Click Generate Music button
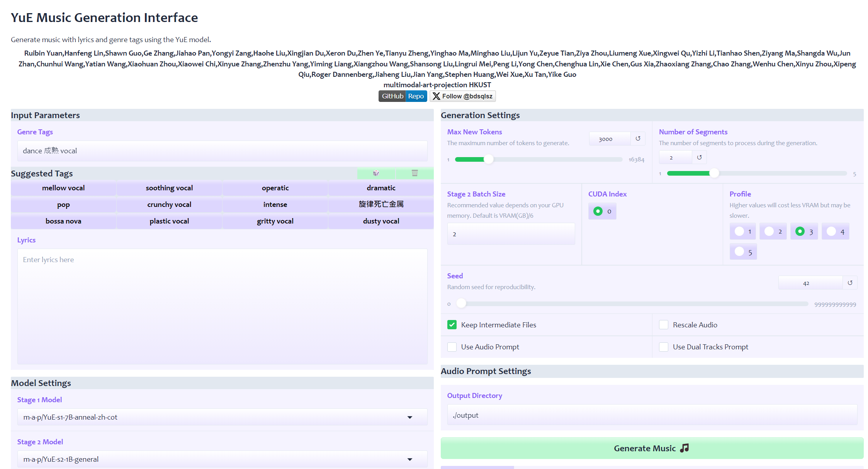This screenshot has height=469, width=868. [652, 448]
